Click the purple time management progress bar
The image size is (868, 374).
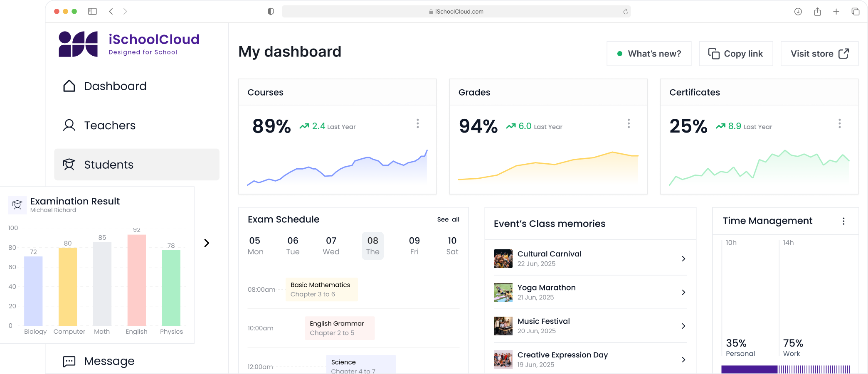coord(749,369)
